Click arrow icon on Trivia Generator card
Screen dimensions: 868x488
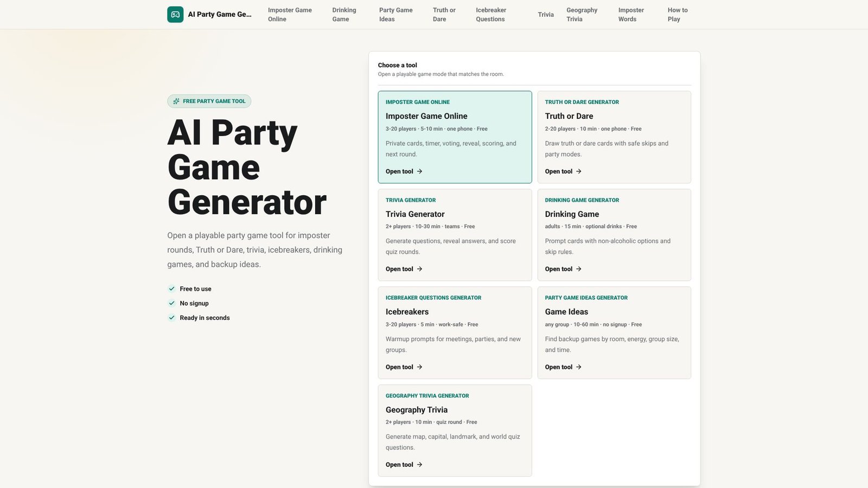[419, 269]
